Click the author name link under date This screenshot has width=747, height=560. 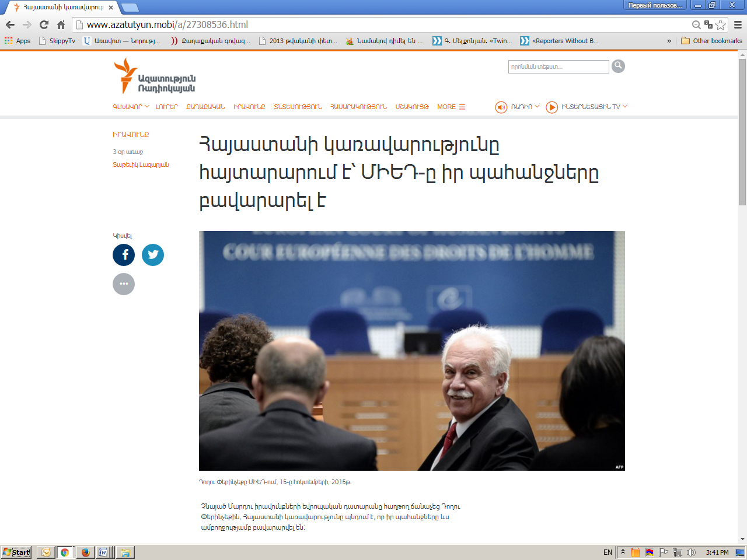tap(141, 164)
